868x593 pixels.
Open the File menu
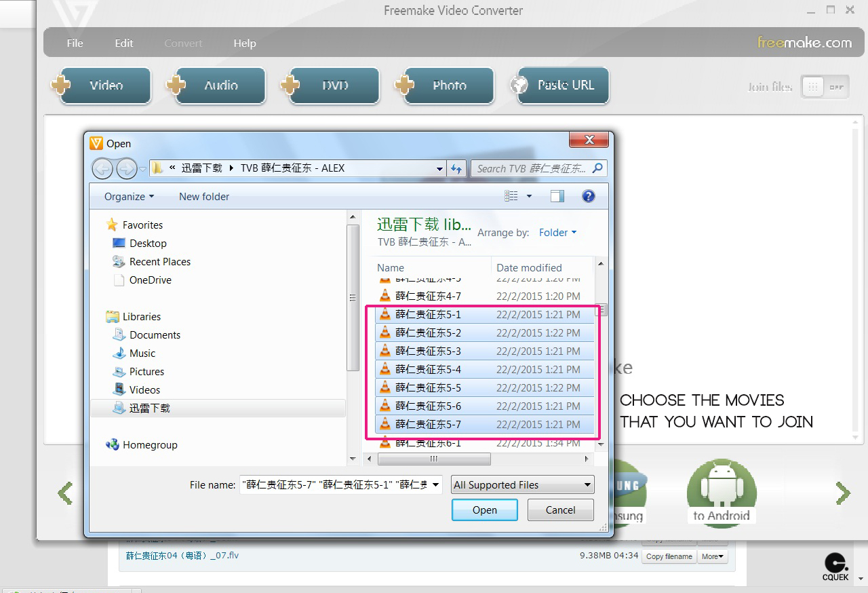coord(75,43)
